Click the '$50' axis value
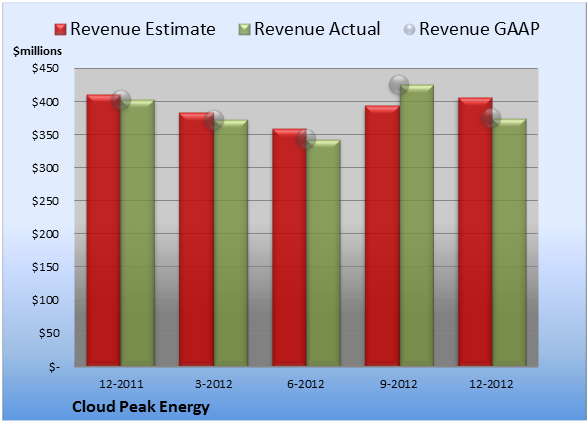The height and width of the screenshot is (422, 588). [x=49, y=333]
